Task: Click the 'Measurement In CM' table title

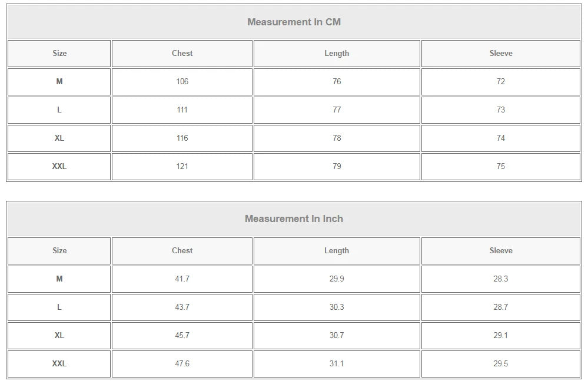Action: coord(294,22)
